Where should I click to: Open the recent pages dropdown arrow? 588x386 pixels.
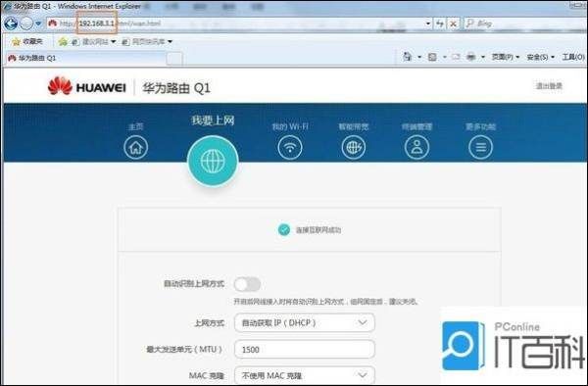[x=38, y=24]
